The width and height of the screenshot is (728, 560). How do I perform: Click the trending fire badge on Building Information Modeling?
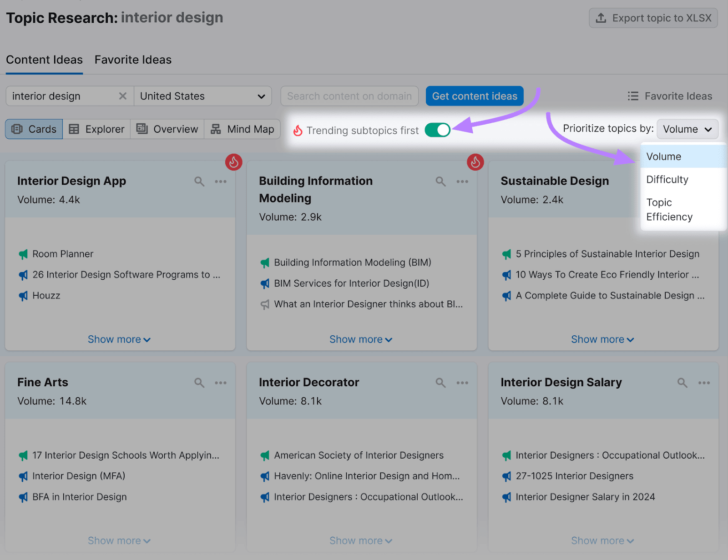tap(475, 162)
